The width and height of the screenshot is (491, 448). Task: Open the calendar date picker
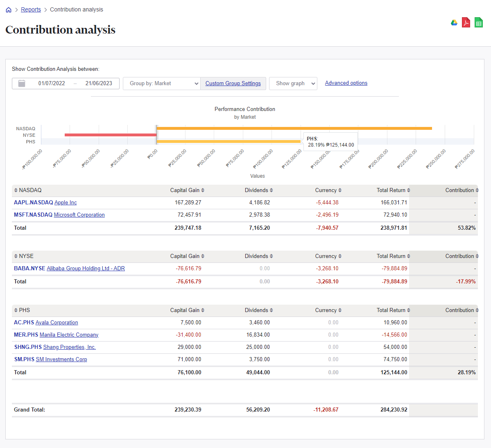(21, 83)
